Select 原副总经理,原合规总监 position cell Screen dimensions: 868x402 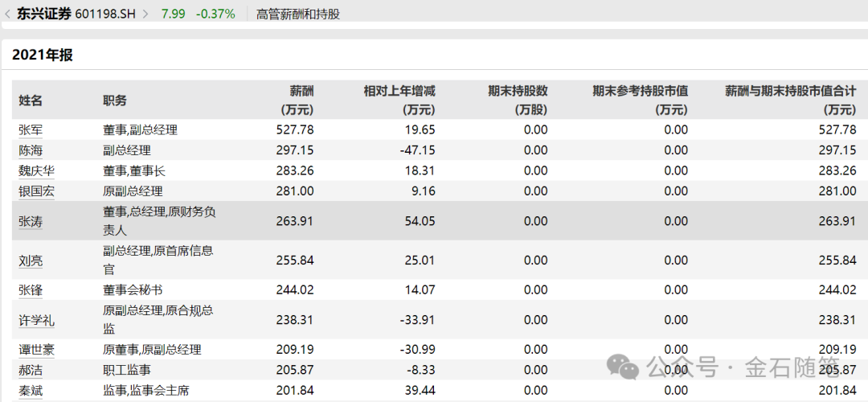158,320
